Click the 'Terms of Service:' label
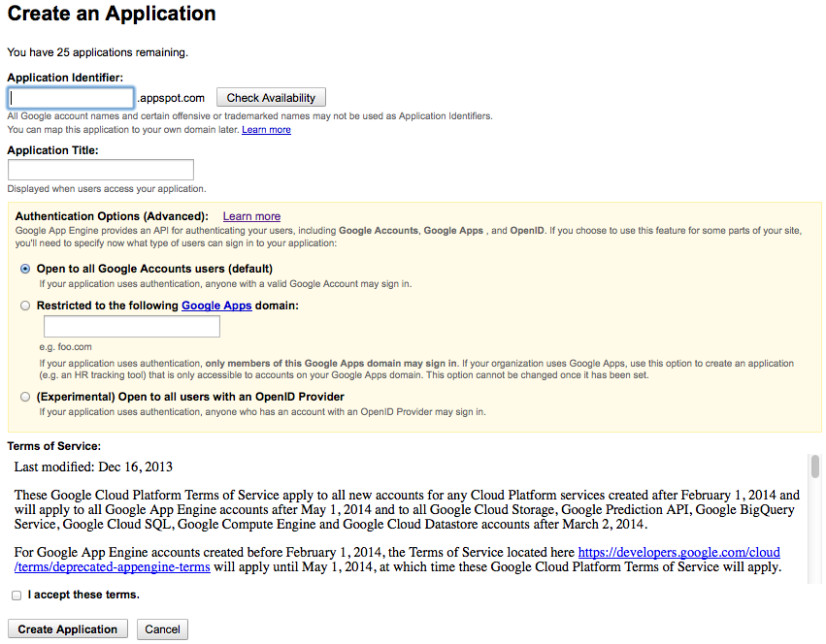 click(x=54, y=446)
